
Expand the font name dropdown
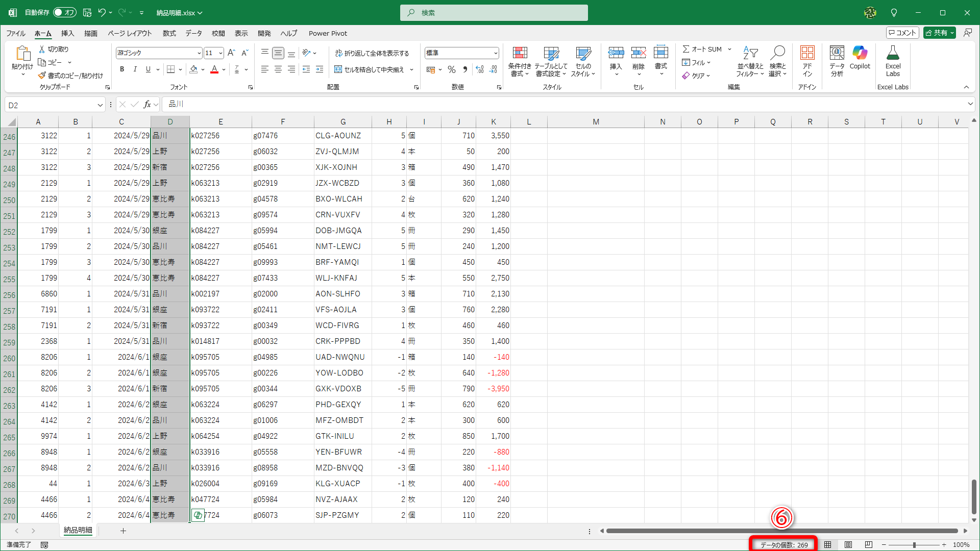(x=199, y=53)
